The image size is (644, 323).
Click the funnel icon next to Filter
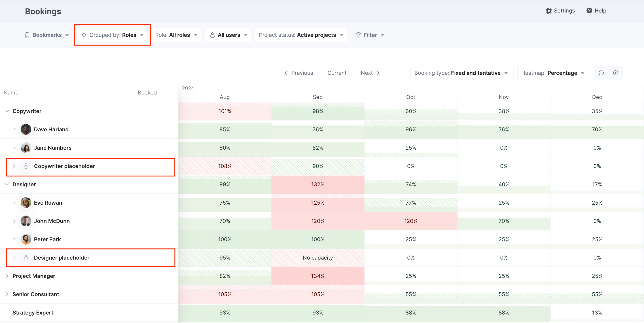pyautogui.click(x=358, y=35)
